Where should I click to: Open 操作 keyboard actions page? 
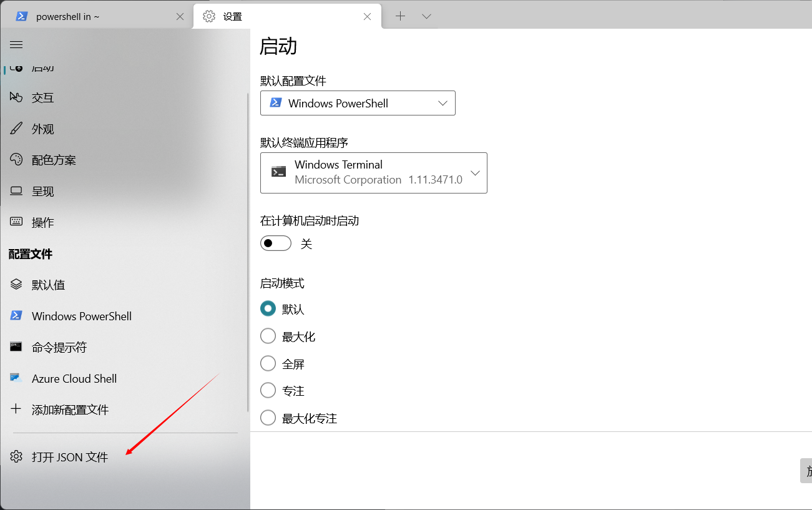pyautogui.click(x=42, y=223)
